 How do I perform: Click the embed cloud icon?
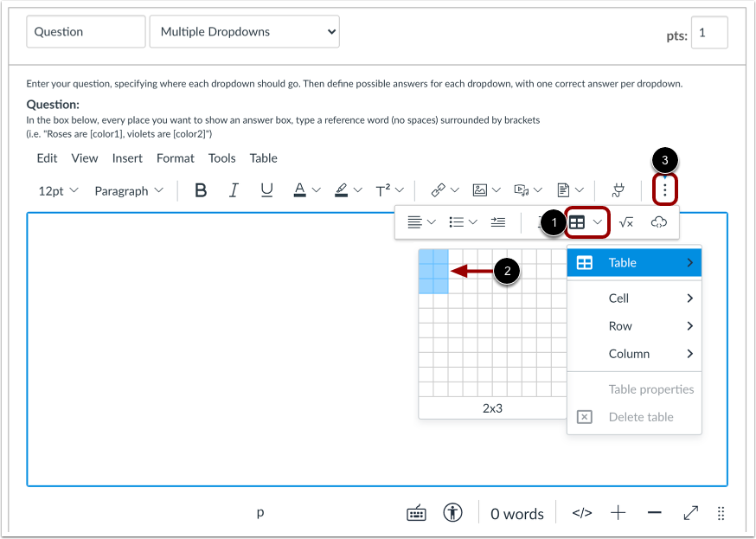tap(658, 222)
